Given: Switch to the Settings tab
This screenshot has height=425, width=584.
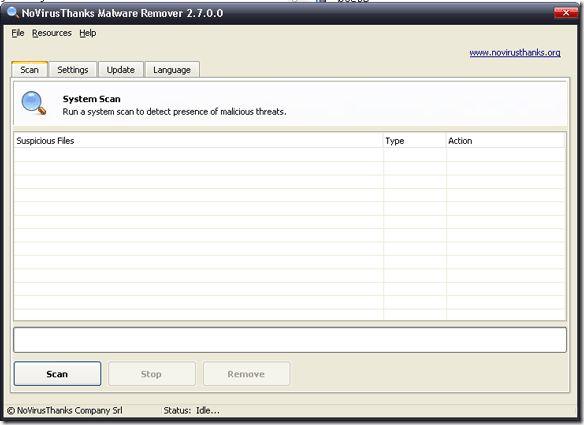Looking at the screenshot, I should [73, 70].
